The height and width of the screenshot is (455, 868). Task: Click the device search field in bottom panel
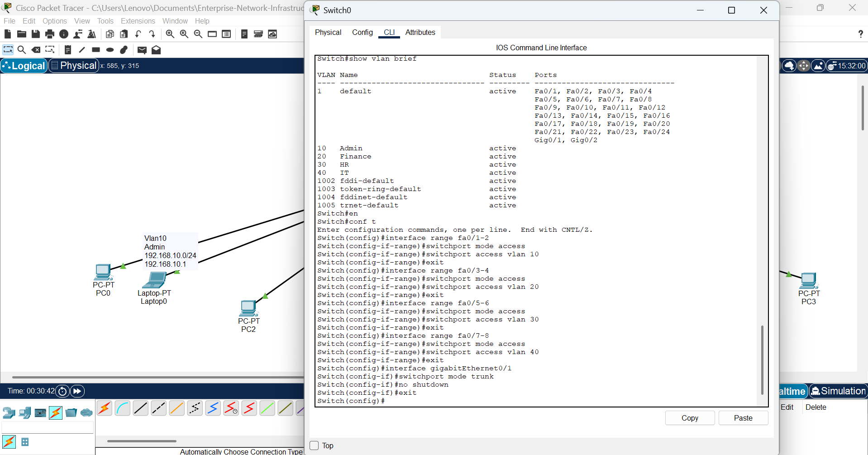click(48, 427)
